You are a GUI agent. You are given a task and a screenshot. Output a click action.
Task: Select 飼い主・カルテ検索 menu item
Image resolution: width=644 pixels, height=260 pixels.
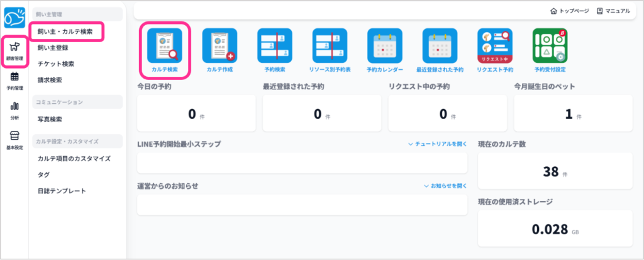point(65,31)
